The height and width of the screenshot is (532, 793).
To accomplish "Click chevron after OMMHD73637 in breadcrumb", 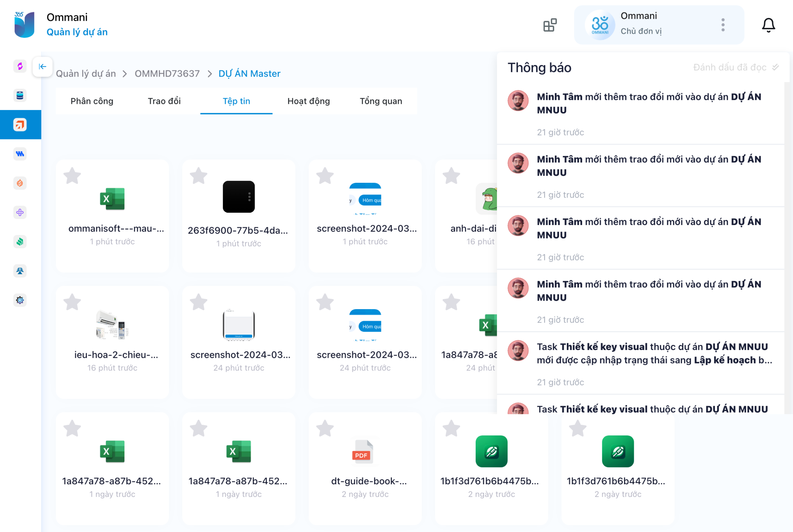I will coord(209,73).
